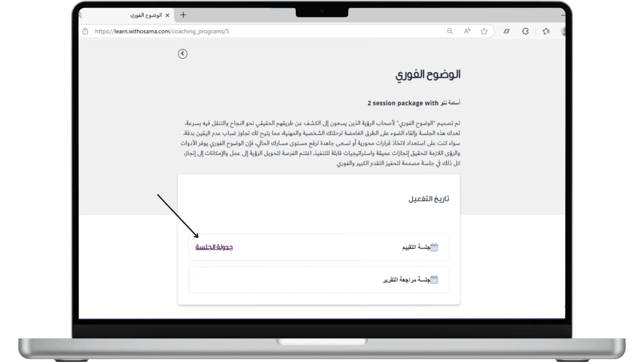The width and height of the screenshot is (644, 362).
Task: Click the جدولة الجلسة link
Action: [x=214, y=247]
